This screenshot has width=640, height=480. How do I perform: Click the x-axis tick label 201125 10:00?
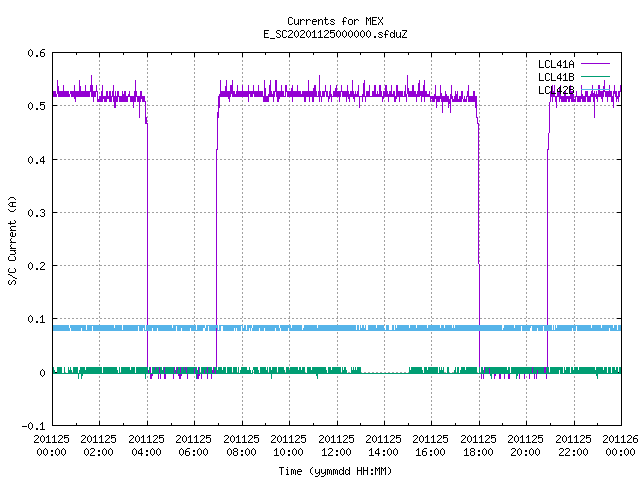click(288, 445)
